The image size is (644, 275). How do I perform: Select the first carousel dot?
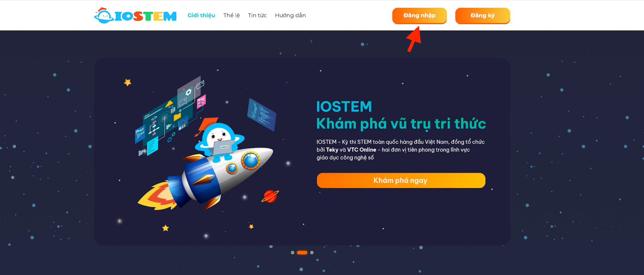(x=293, y=253)
